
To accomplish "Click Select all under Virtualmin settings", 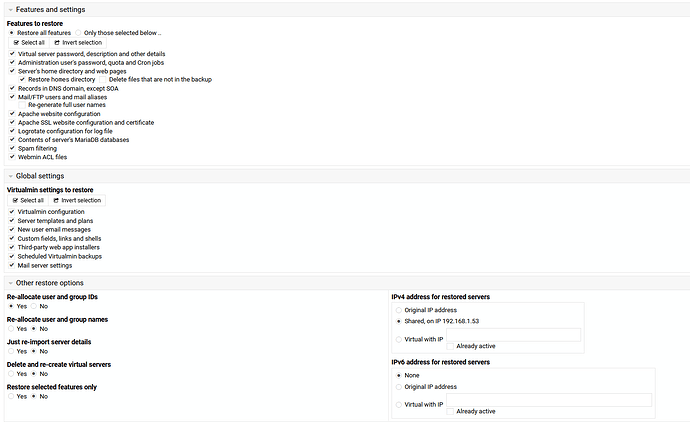I will (x=29, y=200).
